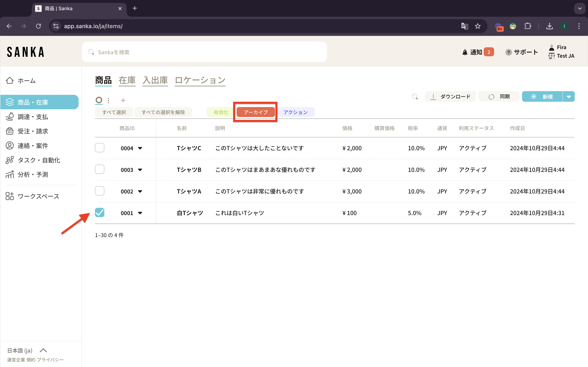Click the table search magnifier icon
588x367 pixels.
point(414,97)
